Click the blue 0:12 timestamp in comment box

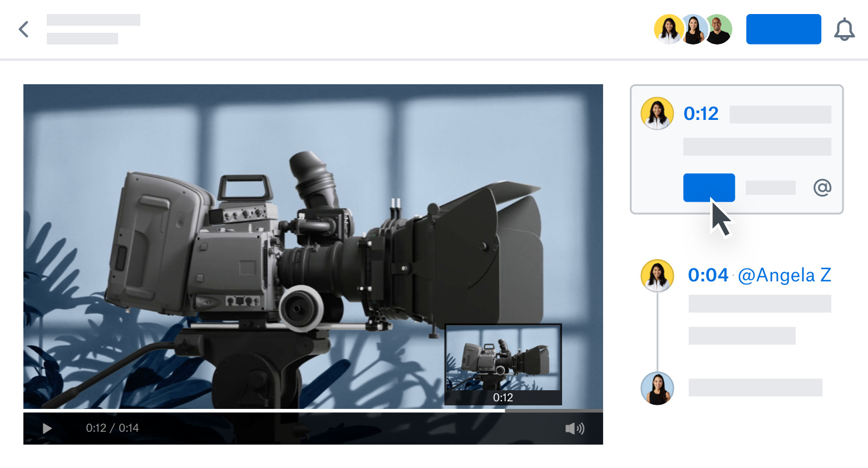click(701, 113)
